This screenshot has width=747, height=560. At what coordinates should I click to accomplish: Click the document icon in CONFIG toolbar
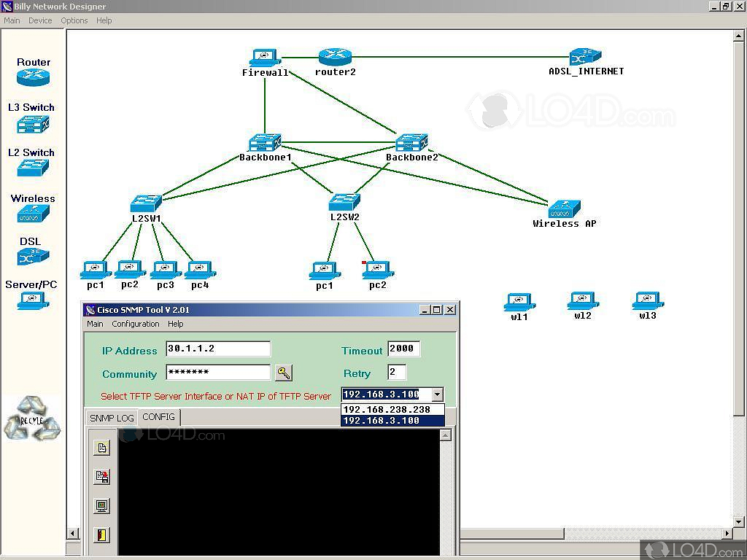pos(101,448)
